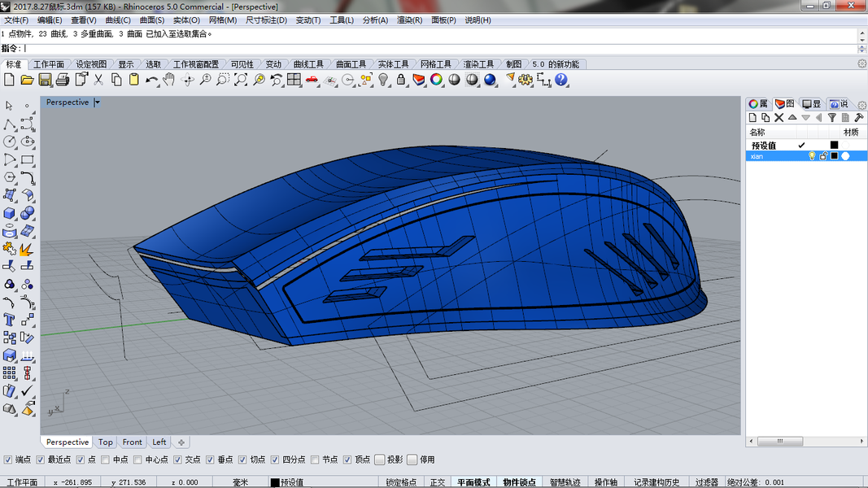Click the Save file toolbar icon
The height and width of the screenshot is (488, 868).
click(45, 80)
